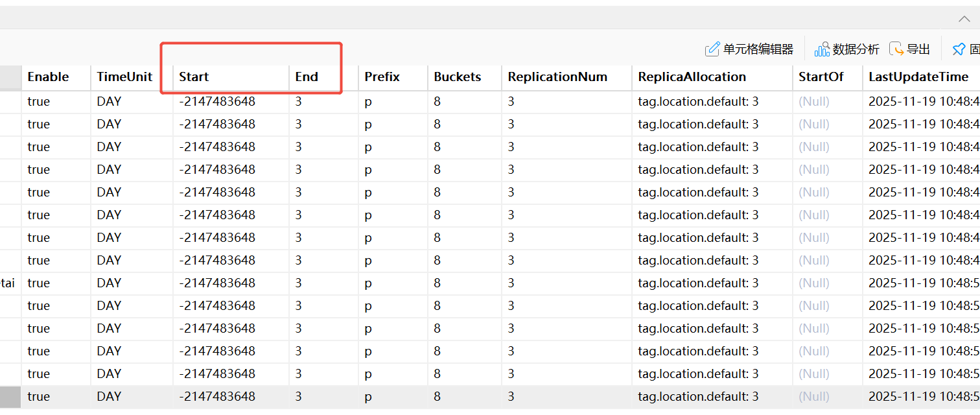
Task: Click the ReplicaAllocation column header
Action: [x=692, y=77]
